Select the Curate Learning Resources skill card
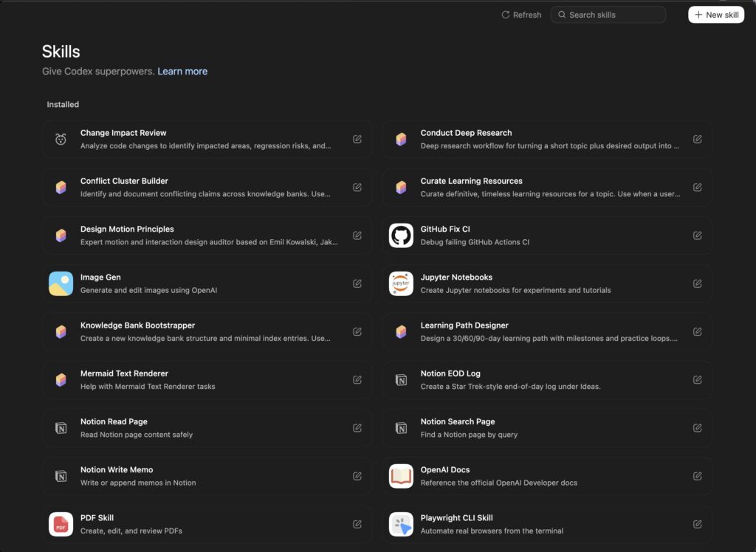Screen dimensions: 756x552 [x=546, y=187]
